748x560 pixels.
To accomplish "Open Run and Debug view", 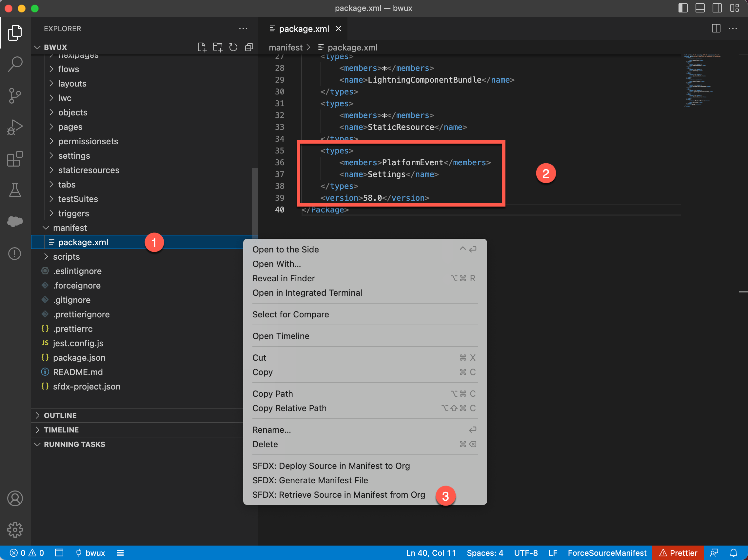I will pyautogui.click(x=15, y=128).
